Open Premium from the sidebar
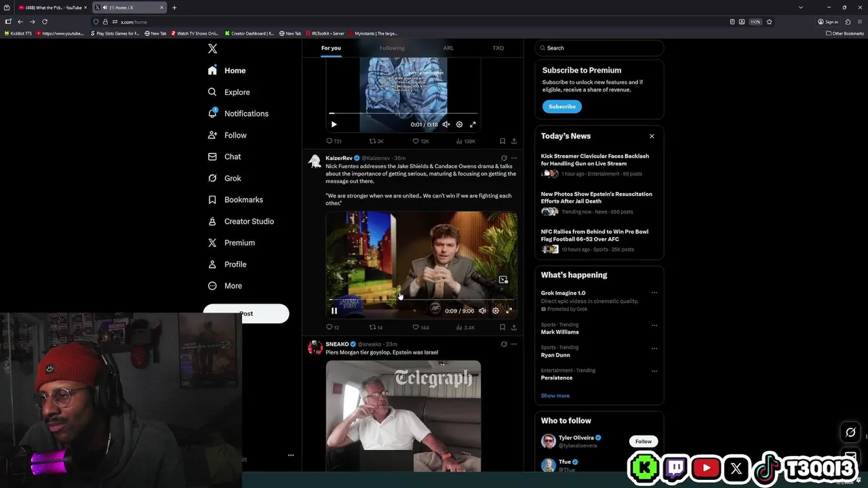Viewport: 868px width, 488px height. [231, 243]
